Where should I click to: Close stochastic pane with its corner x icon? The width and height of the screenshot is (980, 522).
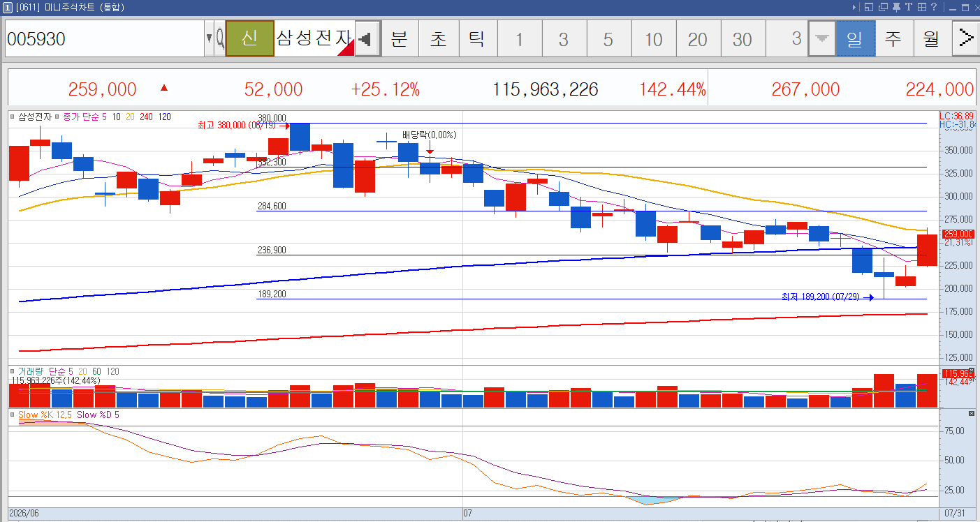click(x=971, y=414)
